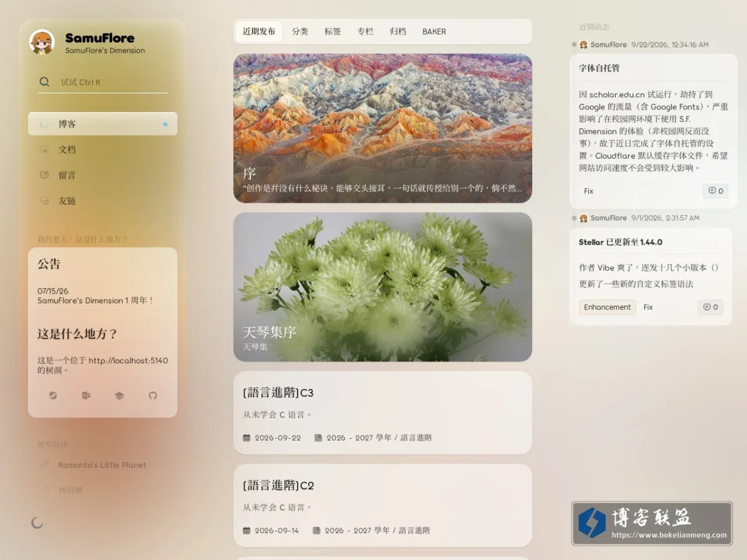747x560 pixels.
Task: Click the search magnifier icon
Action: (x=44, y=82)
